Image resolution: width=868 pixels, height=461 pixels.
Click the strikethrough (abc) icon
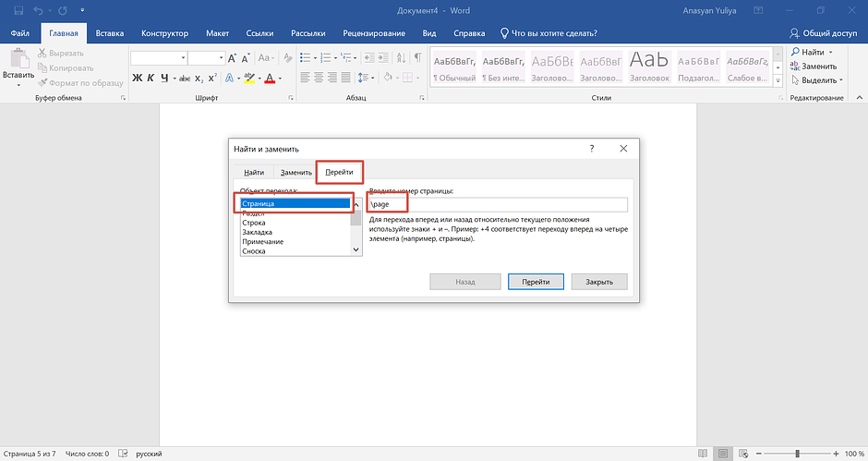(185, 78)
